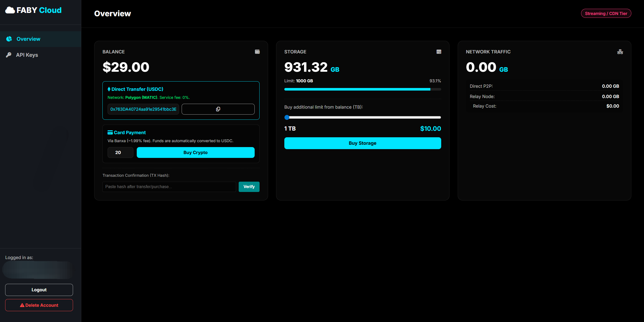Viewport: 644px width, 322px height.
Task: Click the API Keys key icon
Action: pyautogui.click(x=9, y=55)
